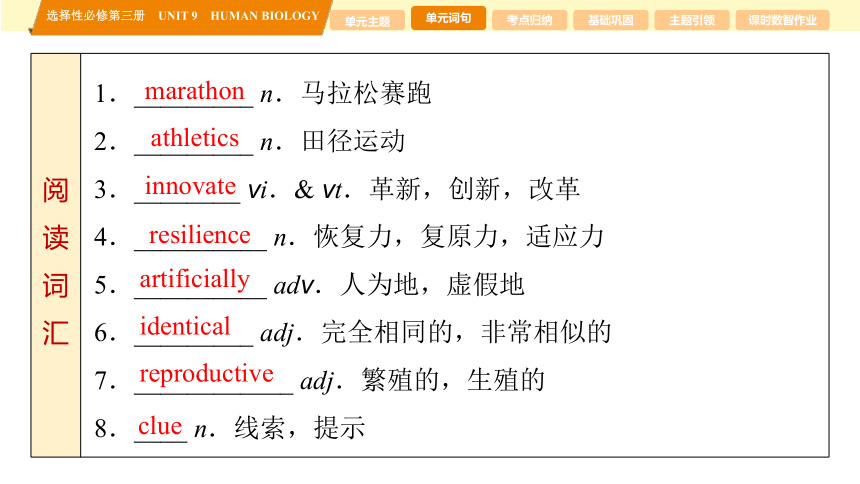
Task: Select the word "artificially"
Action: 195,280
